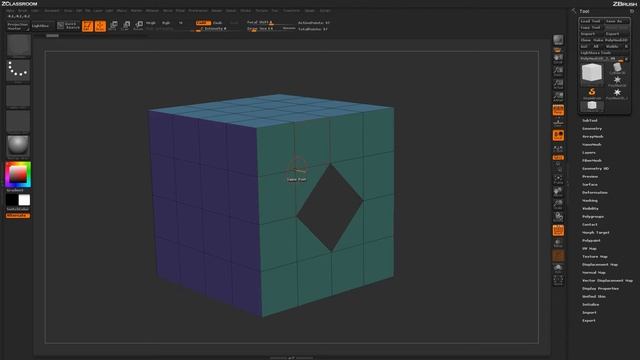
Task: Click the SwitchColor button
Action: (x=18, y=209)
